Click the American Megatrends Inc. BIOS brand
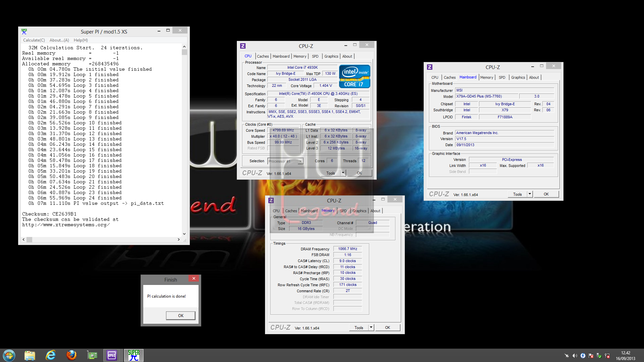This screenshot has height=362, width=644. pos(504,133)
